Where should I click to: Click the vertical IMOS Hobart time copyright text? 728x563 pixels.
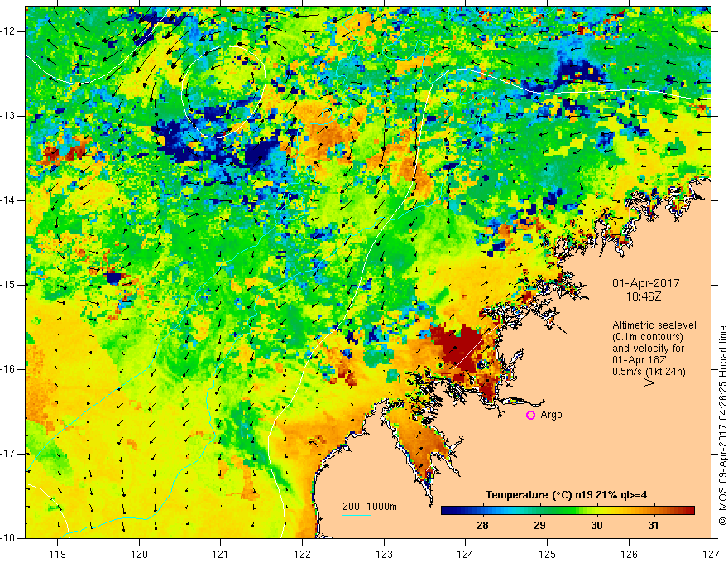[722, 426]
